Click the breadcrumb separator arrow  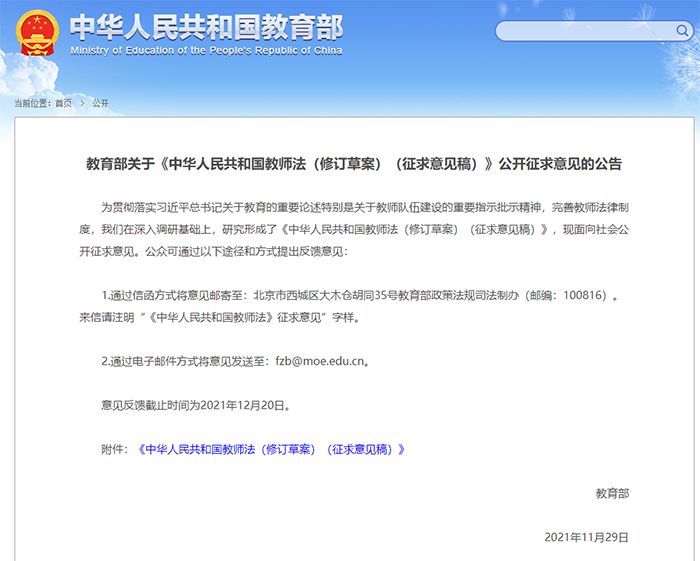(x=82, y=103)
